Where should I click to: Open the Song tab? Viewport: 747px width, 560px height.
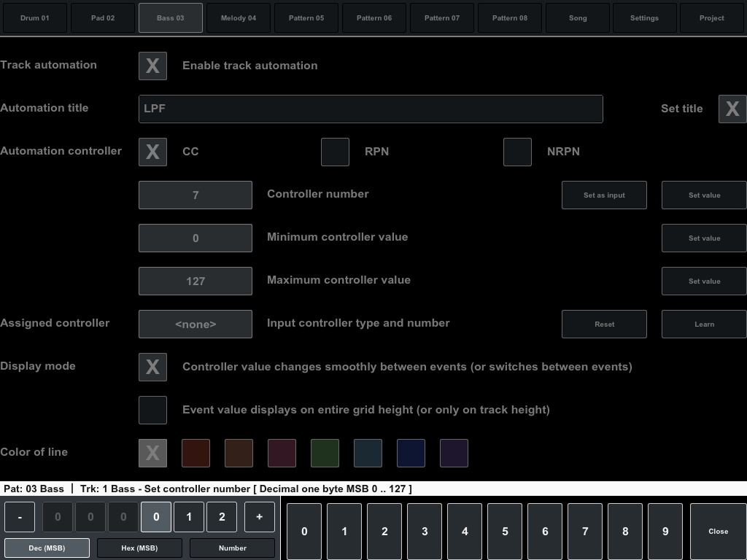[x=578, y=18]
